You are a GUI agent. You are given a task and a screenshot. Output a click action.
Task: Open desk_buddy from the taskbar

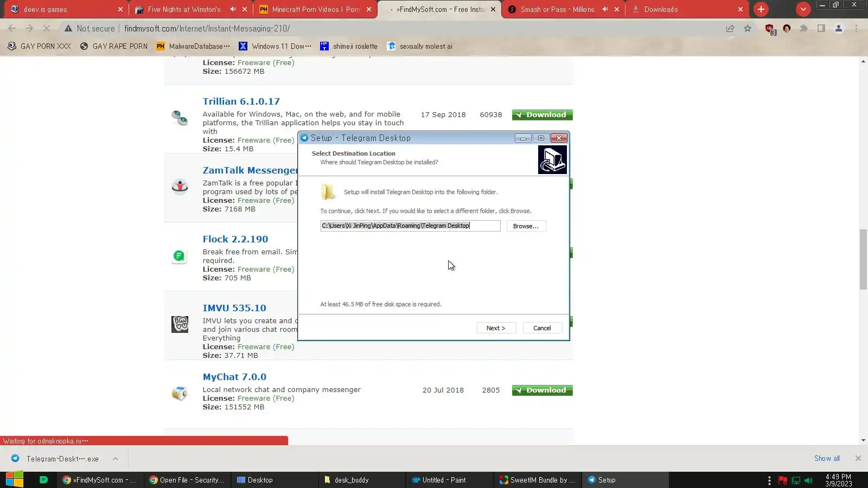tap(362, 480)
